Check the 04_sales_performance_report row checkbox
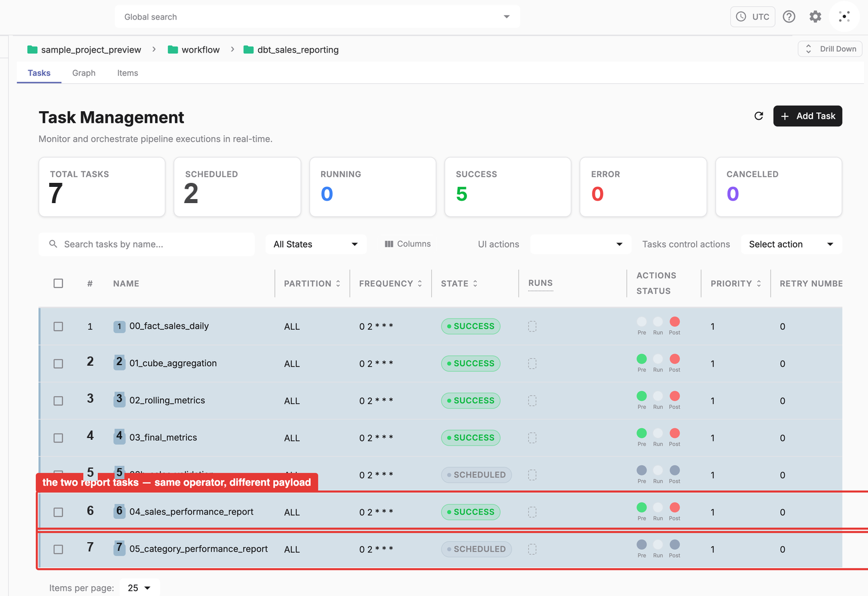This screenshot has height=596, width=868. coord(58,512)
